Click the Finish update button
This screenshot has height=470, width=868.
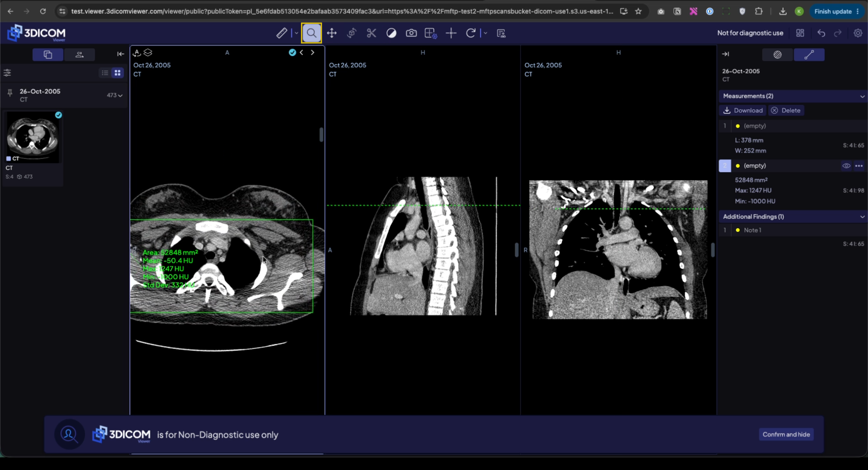point(837,11)
